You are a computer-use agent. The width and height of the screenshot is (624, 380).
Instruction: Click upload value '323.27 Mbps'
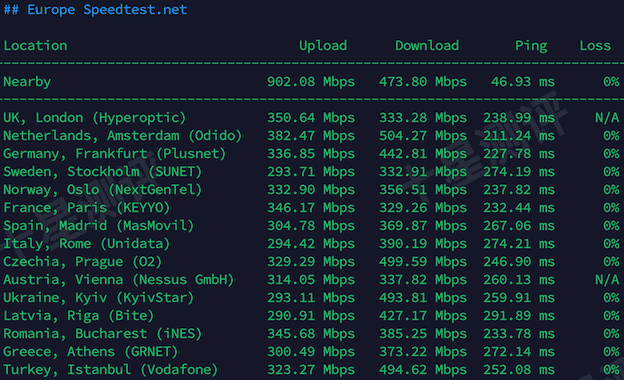(311, 370)
